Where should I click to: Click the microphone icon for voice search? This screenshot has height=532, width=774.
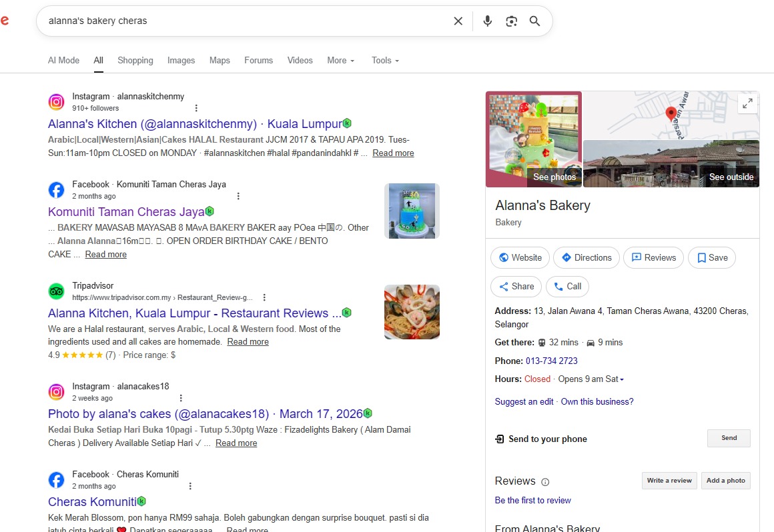(487, 21)
